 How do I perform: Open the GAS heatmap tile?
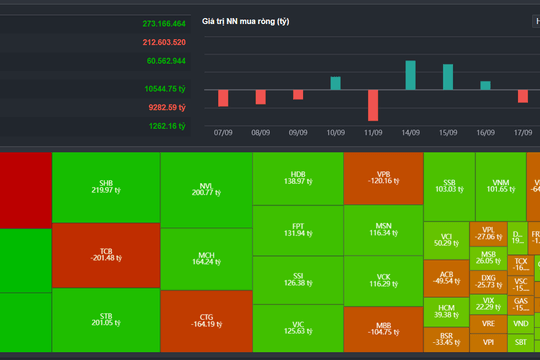pos(521,305)
